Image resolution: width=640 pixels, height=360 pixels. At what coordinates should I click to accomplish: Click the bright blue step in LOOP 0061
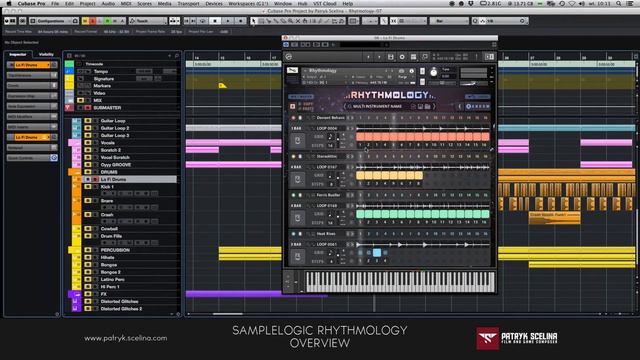(377, 253)
